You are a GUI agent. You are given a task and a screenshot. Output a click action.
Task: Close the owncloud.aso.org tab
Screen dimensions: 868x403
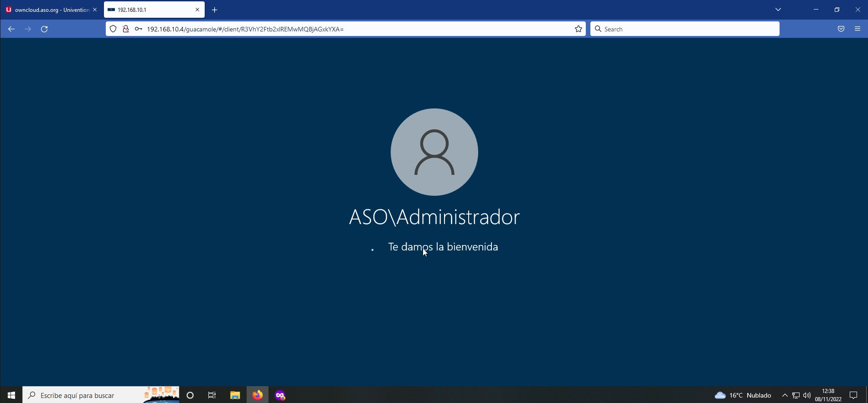pyautogui.click(x=95, y=10)
